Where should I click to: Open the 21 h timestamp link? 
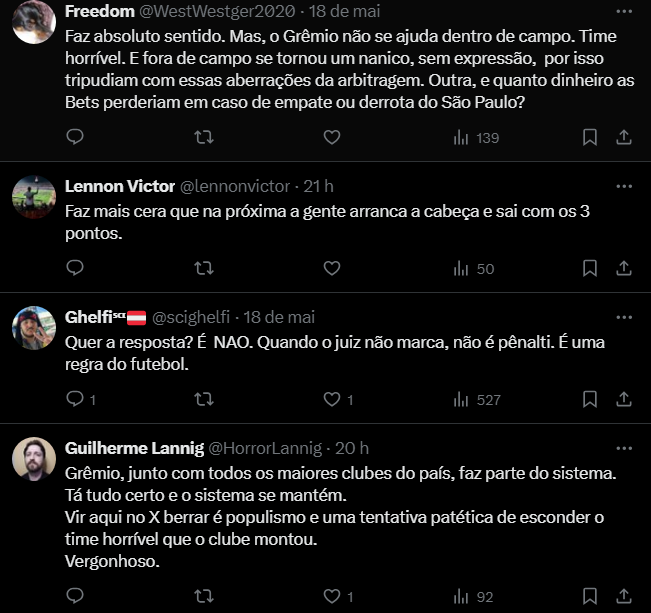pyautogui.click(x=319, y=186)
